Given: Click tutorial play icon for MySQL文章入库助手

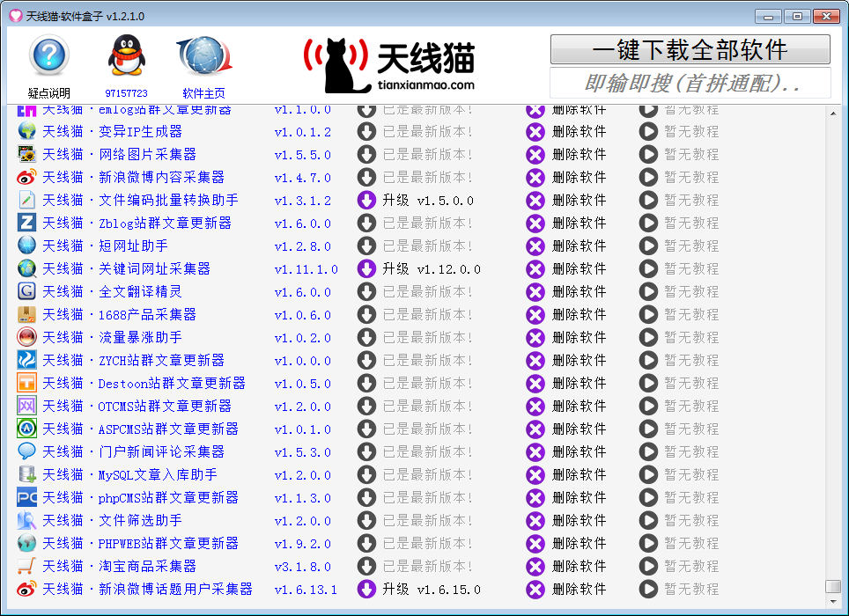Looking at the screenshot, I should pyautogui.click(x=648, y=475).
